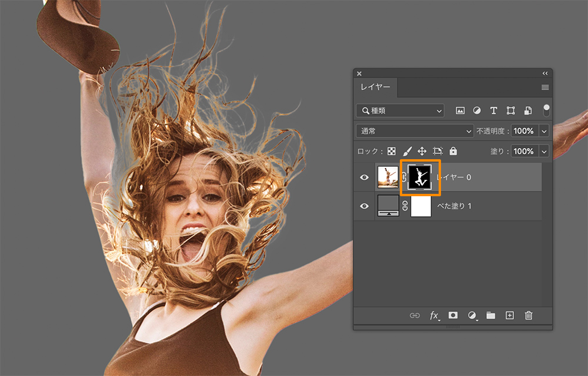Open the 通常 blend mode dropdown

415,131
